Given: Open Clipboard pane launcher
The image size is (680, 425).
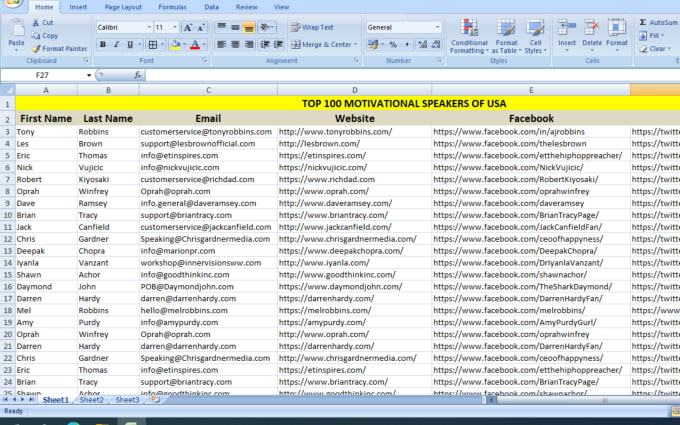Looking at the screenshot, I should pos(86,61).
